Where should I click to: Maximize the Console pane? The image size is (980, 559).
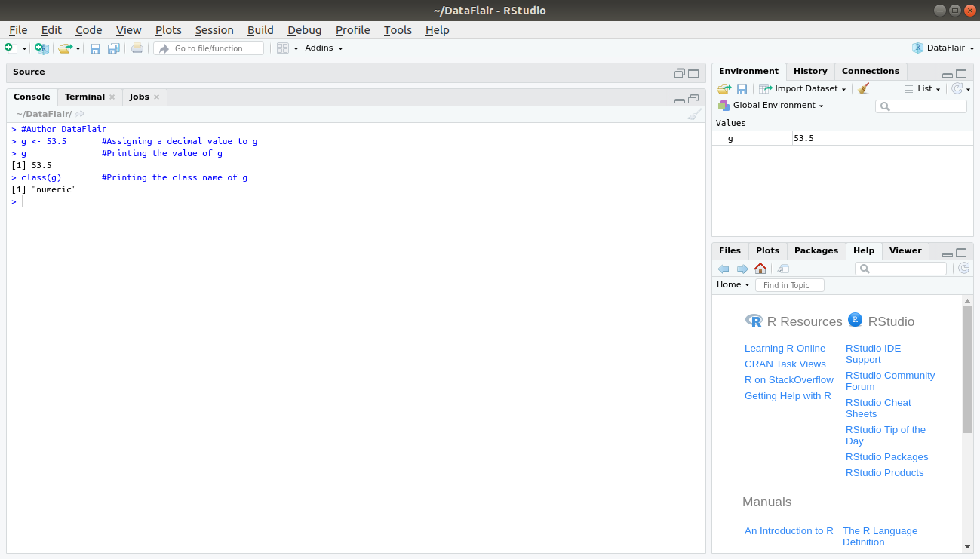pyautogui.click(x=693, y=98)
